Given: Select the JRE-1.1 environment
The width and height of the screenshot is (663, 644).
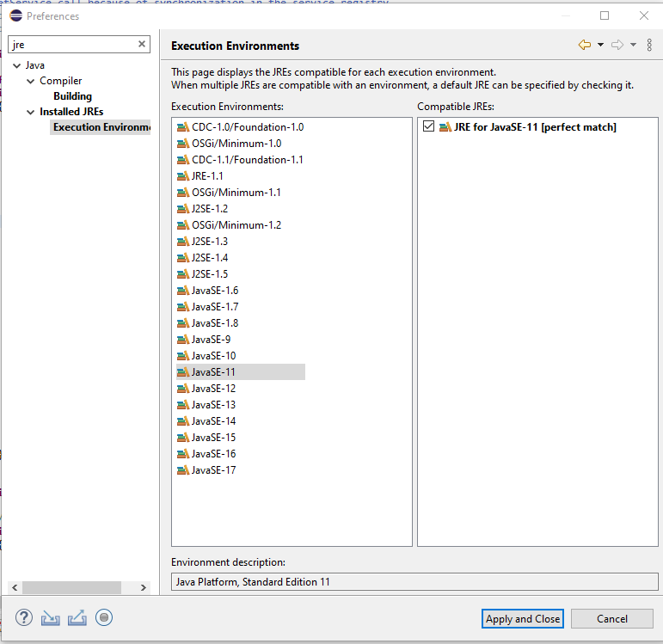Looking at the screenshot, I should (x=200, y=176).
